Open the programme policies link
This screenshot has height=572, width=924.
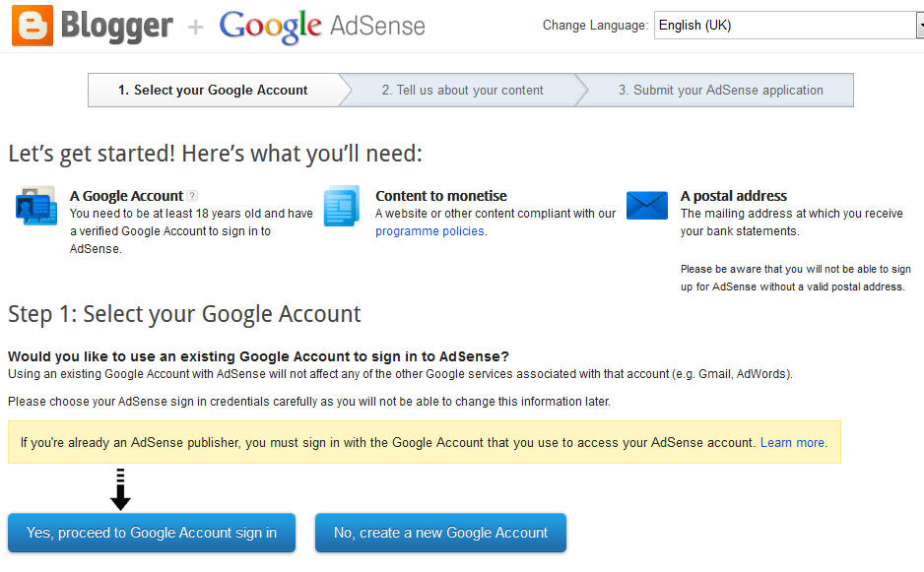[429, 231]
